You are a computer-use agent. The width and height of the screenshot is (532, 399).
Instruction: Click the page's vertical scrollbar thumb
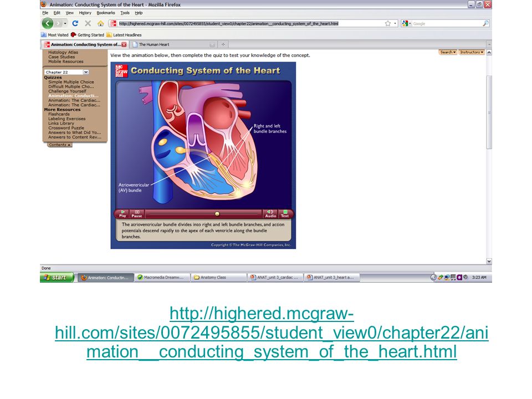click(x=489, y=112)
